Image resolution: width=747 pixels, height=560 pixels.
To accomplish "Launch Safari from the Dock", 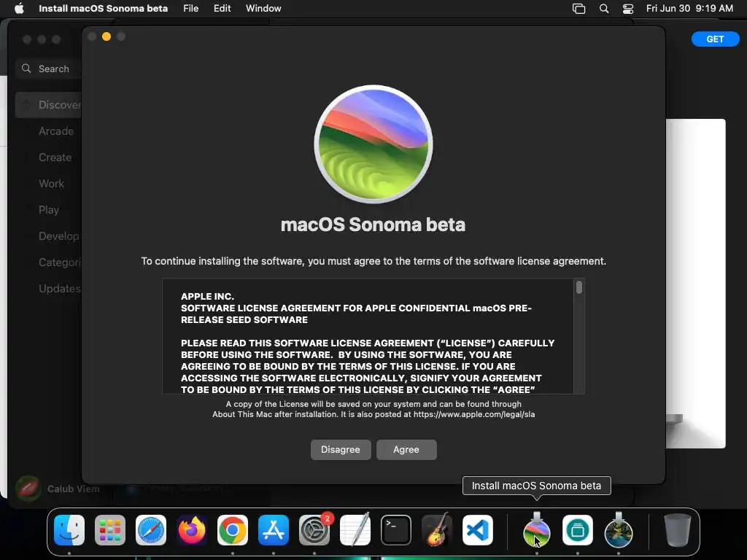I will coord(151,530).
